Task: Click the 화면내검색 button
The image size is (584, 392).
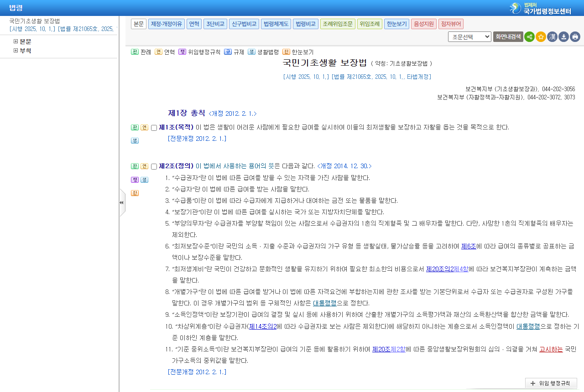Action: pos(508,37)
